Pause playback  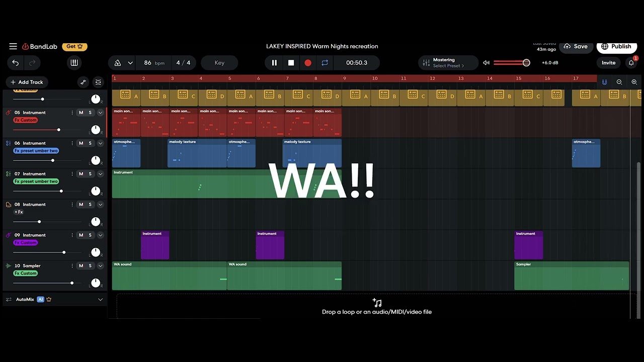(x=274, y=63)
